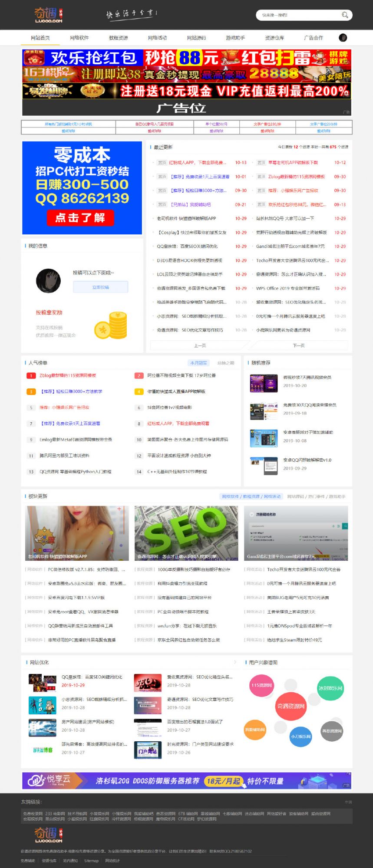Click the pink 115资源网 bubble
This screenshot has width=373, height=868.
(261, 685)
